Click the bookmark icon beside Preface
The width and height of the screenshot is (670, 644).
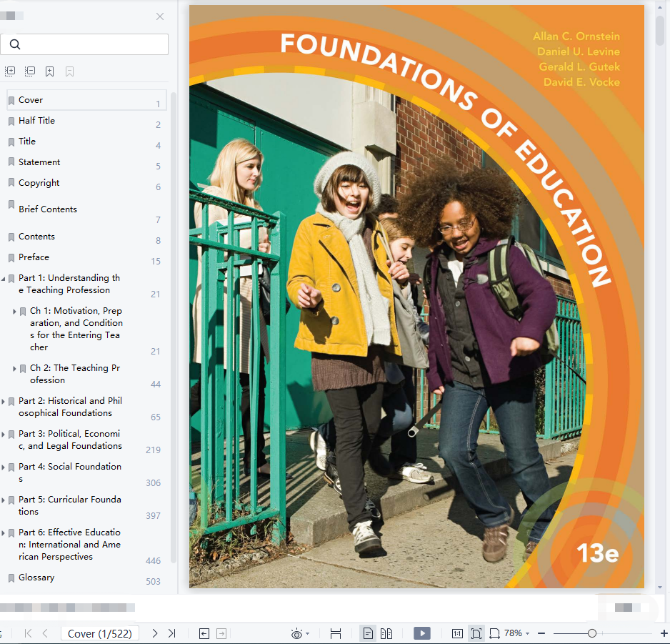click(x=11, y=258)
